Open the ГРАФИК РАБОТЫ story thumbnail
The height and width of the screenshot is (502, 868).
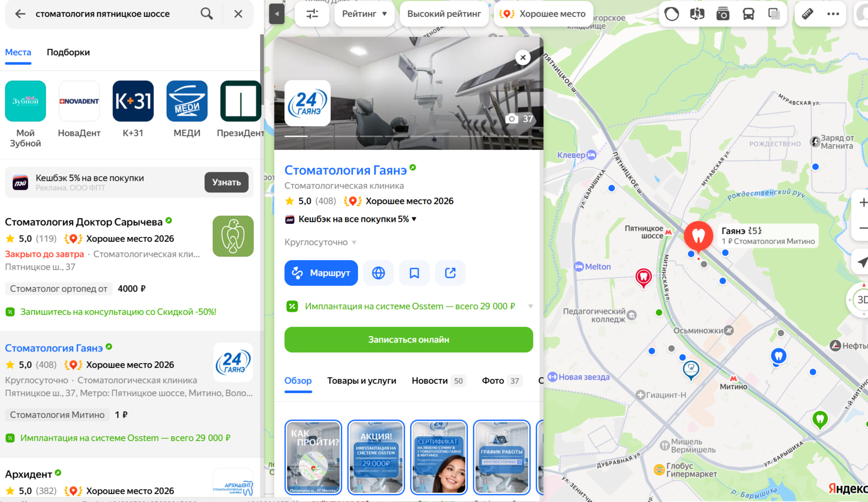pos(502,457)
